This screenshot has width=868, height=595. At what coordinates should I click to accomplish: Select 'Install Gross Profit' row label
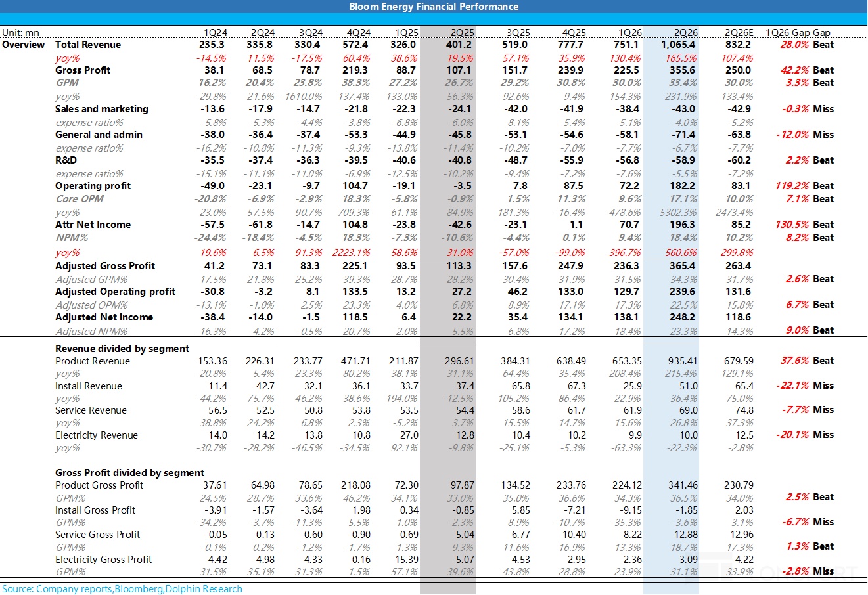click(x=95, y=510)
